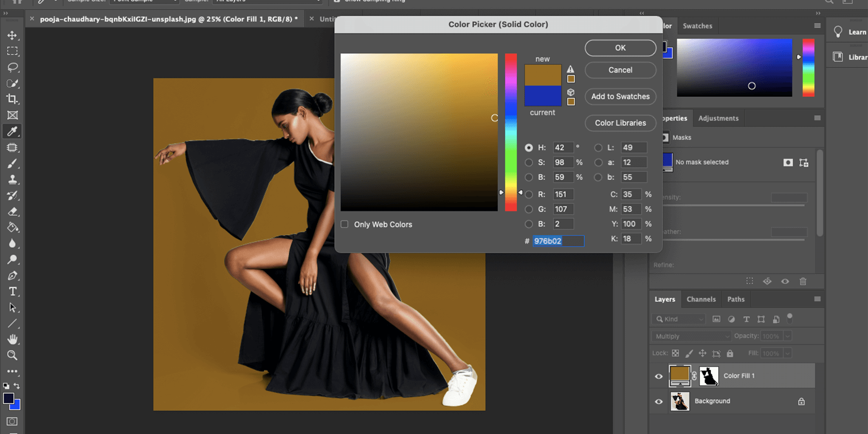
Task: Select the Eraser tool
Action: pyautogui.click(x=12, y=212)
